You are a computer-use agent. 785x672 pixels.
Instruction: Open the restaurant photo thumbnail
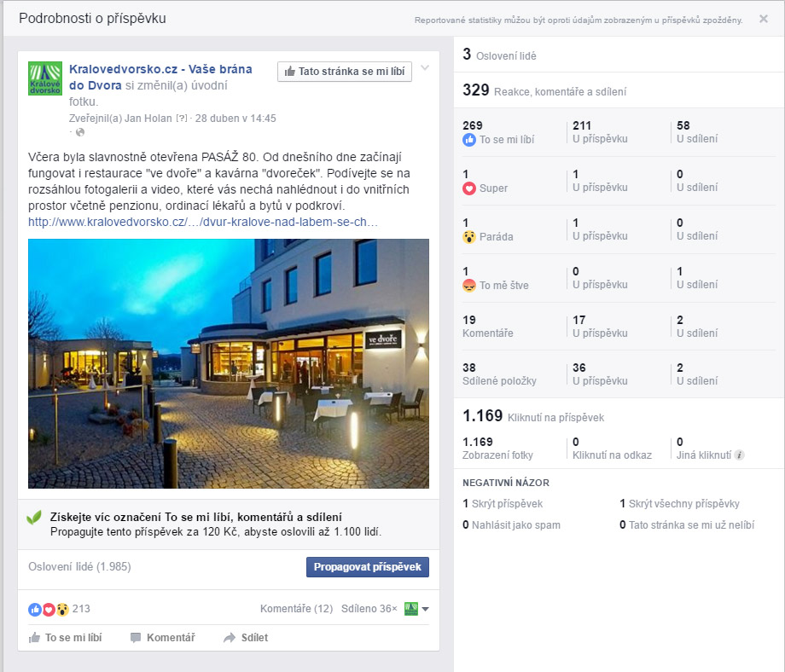[229, 363]
